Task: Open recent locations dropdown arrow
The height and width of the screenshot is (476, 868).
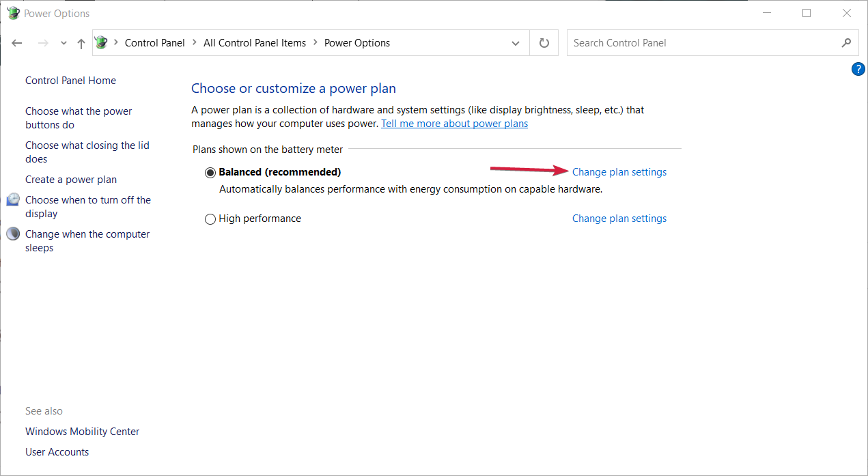Action: [x=64, y=43]
